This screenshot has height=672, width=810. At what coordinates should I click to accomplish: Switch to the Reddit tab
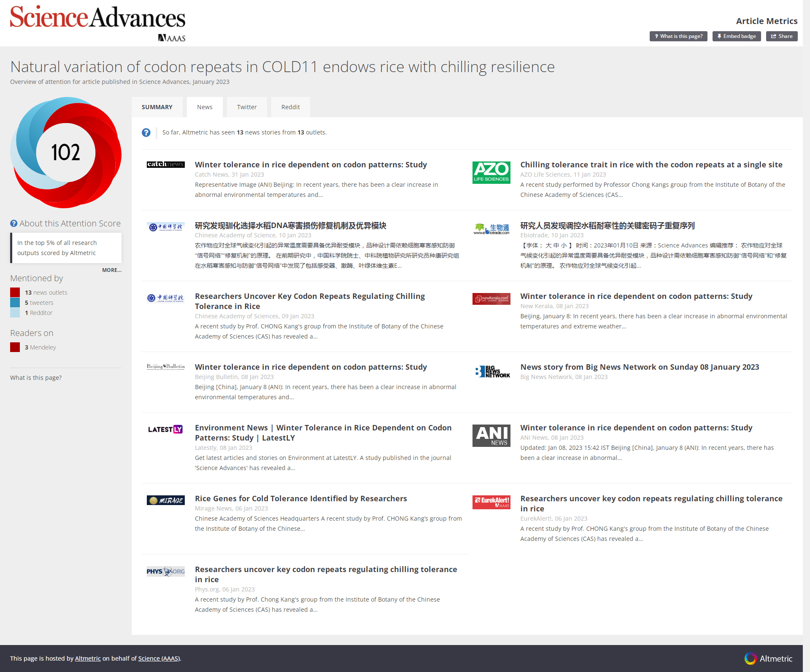(x=291, y=107)
